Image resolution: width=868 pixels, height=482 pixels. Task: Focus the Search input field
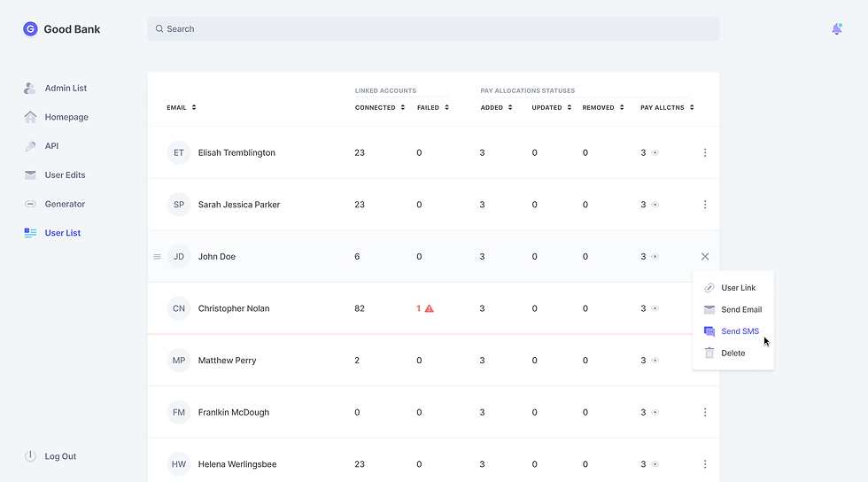pos(433,29)
